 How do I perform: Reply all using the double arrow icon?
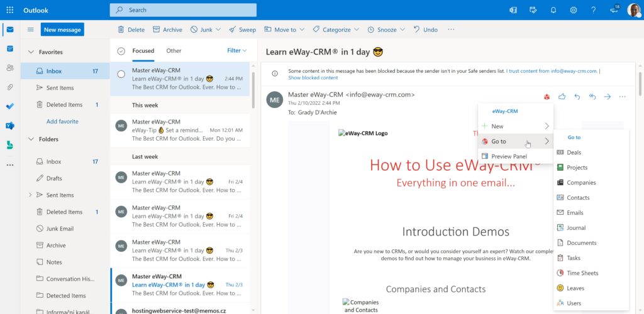tap(592, 97)
